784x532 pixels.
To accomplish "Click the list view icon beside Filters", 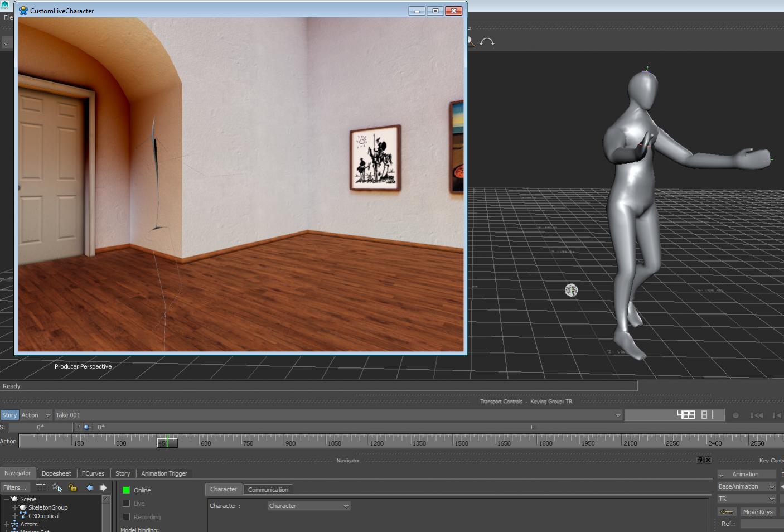I will (41, 487).
